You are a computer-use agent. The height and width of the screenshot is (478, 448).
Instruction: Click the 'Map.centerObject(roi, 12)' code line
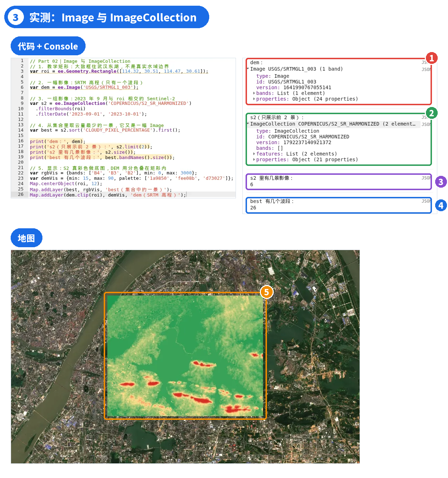[66, 184]
